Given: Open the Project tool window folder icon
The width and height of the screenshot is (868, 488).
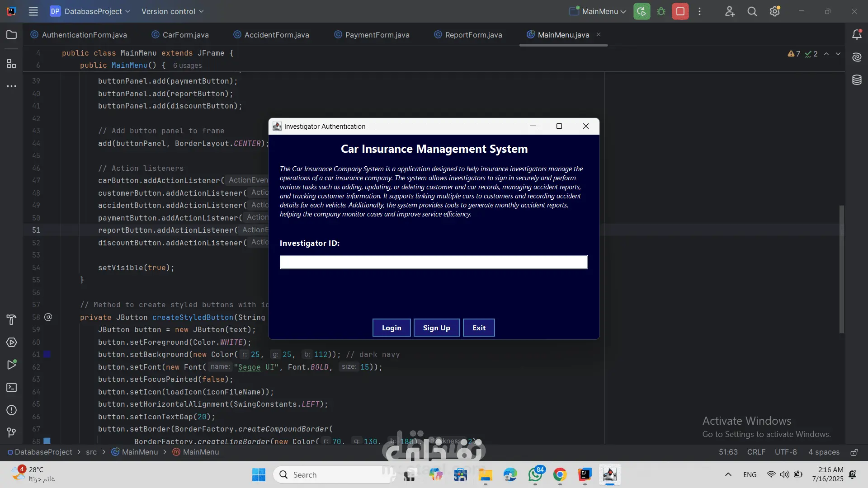Looking at the screenshot, I should click(x=11, y=35).
